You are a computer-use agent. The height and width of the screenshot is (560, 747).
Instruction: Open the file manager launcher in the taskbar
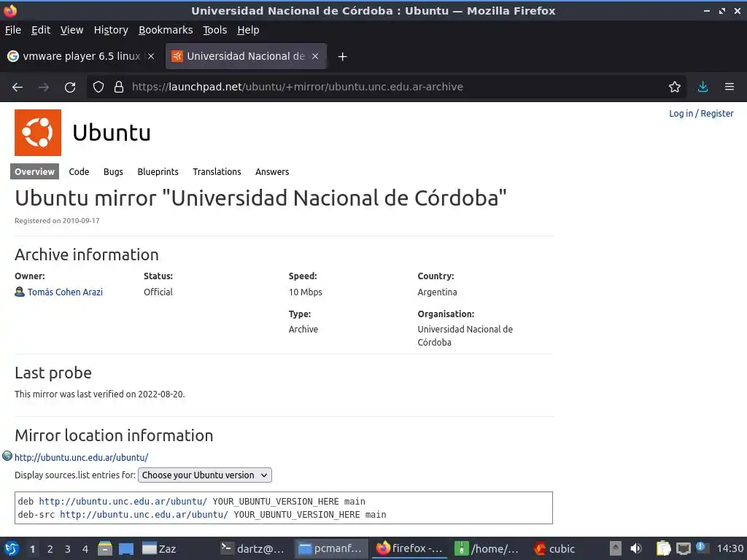click(x=105, y=548)
